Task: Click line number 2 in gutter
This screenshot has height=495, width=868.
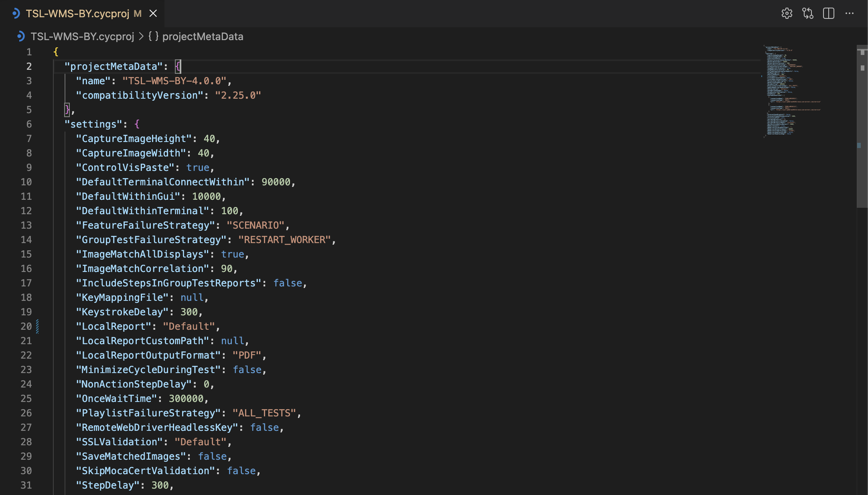Action: pos(29,67)
